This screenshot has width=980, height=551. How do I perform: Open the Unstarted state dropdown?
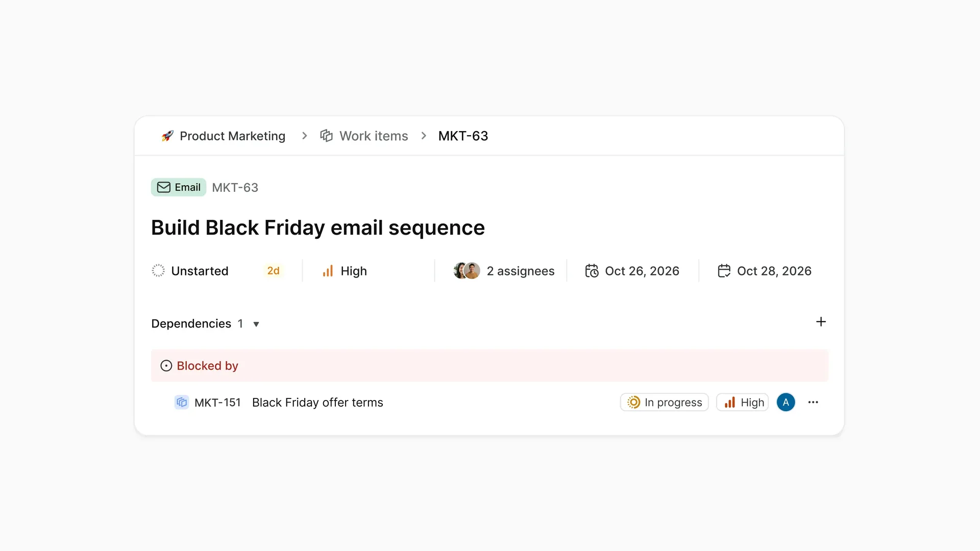[200, 271]
